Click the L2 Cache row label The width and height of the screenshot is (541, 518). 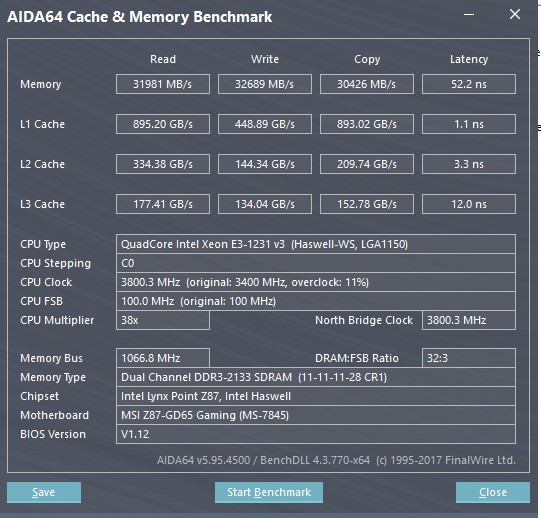pos(42,164)
